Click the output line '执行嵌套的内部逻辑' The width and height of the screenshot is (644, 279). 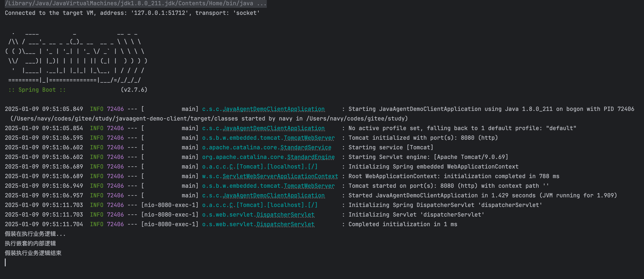[x=30, y=243]
